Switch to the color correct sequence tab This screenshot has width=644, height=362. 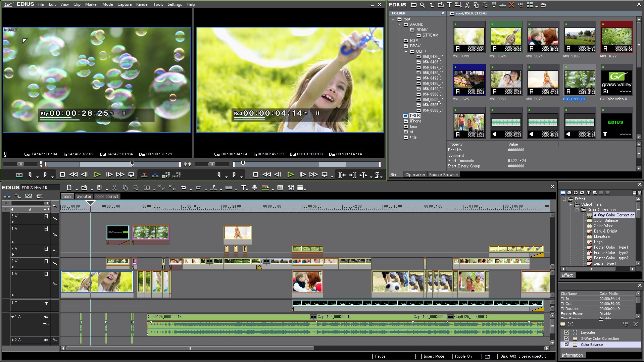coord(107,197)
